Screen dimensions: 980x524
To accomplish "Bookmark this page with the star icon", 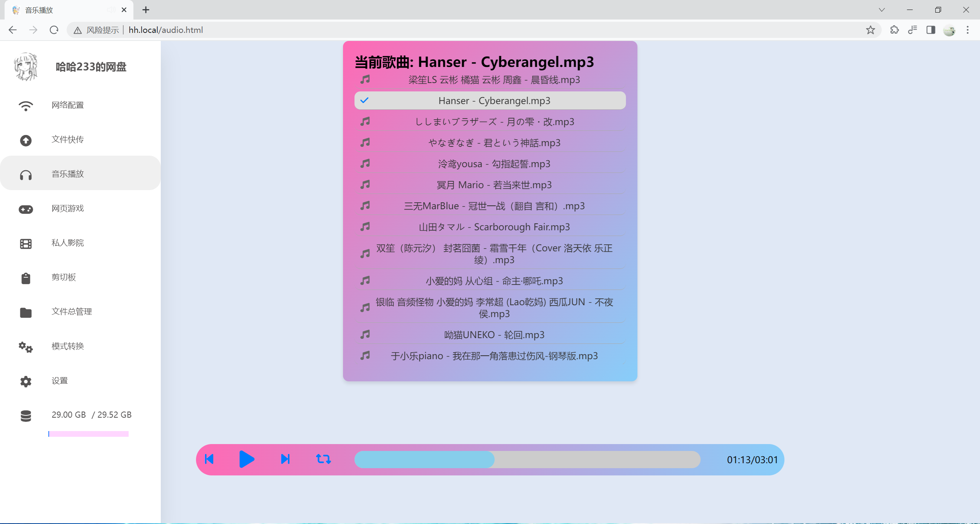I will pos(870,30).
